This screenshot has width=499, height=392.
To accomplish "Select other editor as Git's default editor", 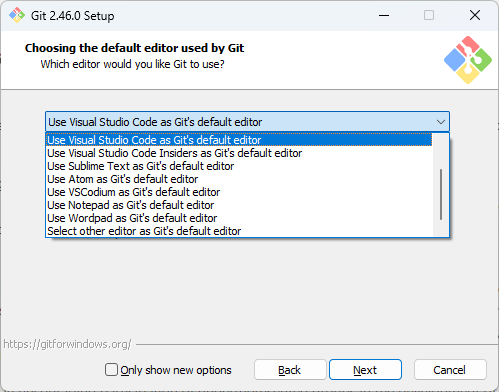I will (x=239, y=231).
